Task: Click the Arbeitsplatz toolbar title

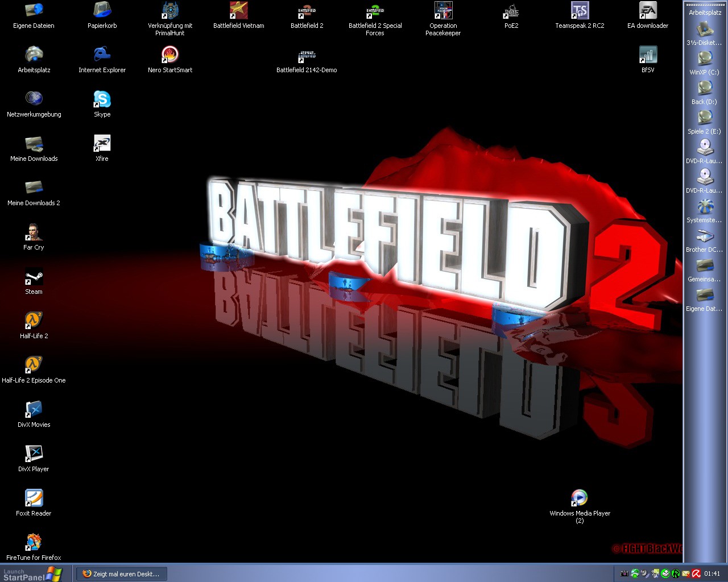Action: click(x=705, y=13)
